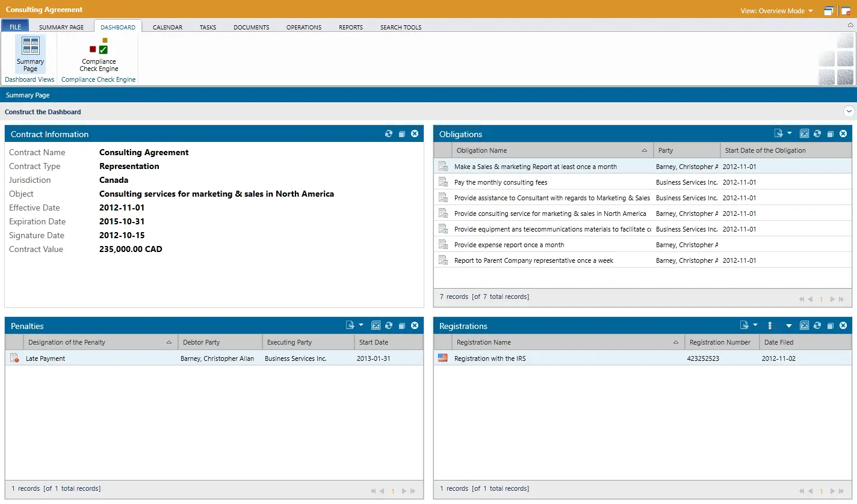This screenshot has width=857, height=504.
Task: Refresh the Penalties panel
Action: click(x=389, y=326)
